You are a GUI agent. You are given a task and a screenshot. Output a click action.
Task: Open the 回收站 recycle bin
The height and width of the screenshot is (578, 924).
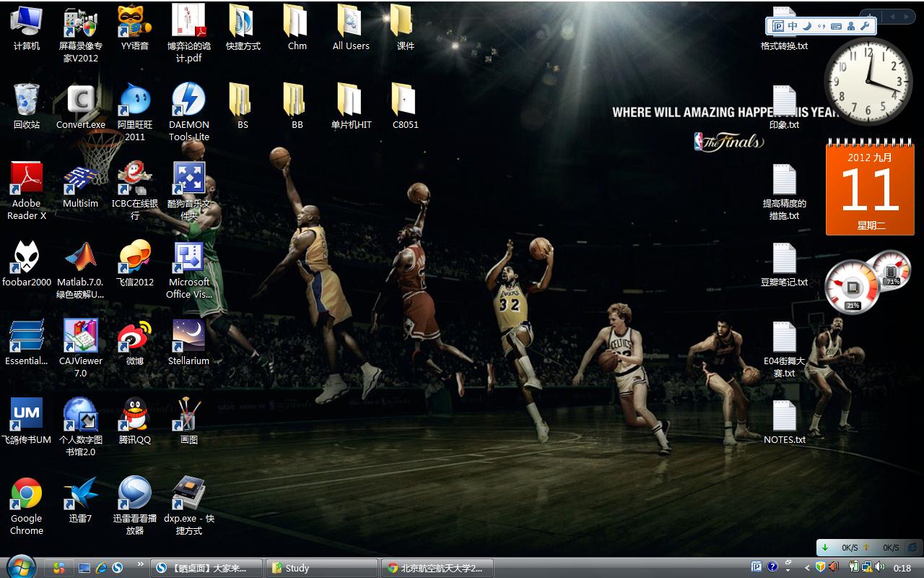[x=27, y=106]
